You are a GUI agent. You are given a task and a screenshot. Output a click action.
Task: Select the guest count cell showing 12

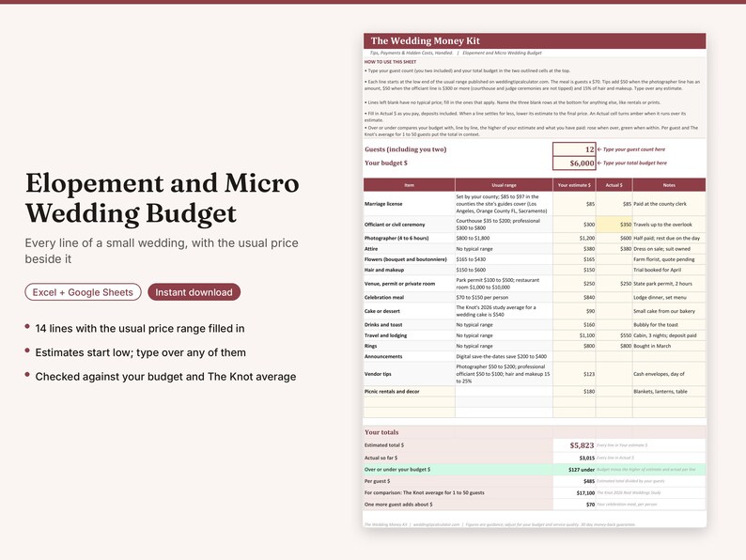click(574, 149)
